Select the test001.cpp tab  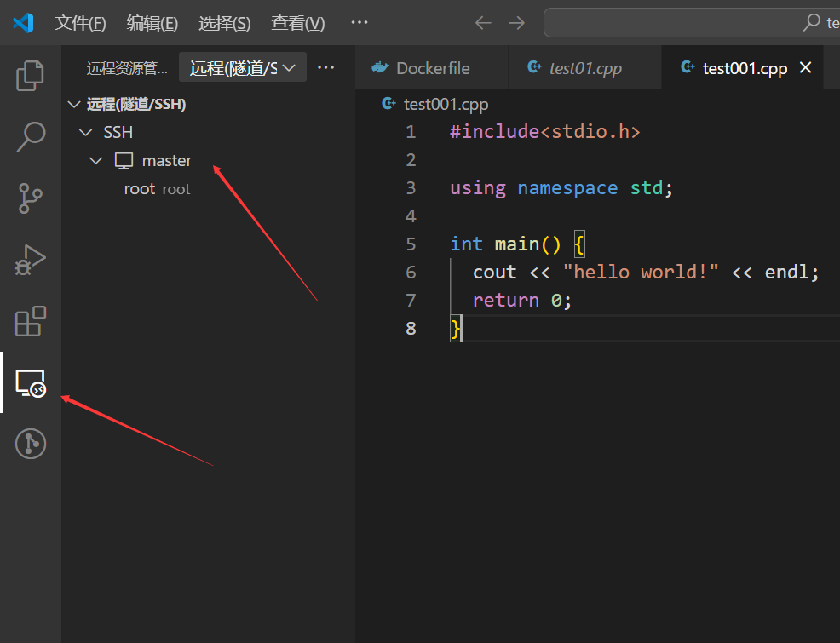point(745,68)
